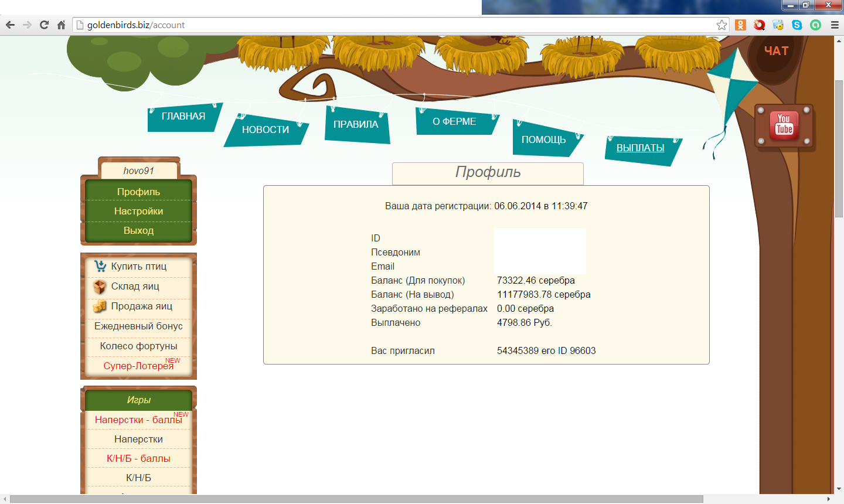Click the YouTube icon on the tree
This screenshot has height=504, width=844.
(784, 125)
